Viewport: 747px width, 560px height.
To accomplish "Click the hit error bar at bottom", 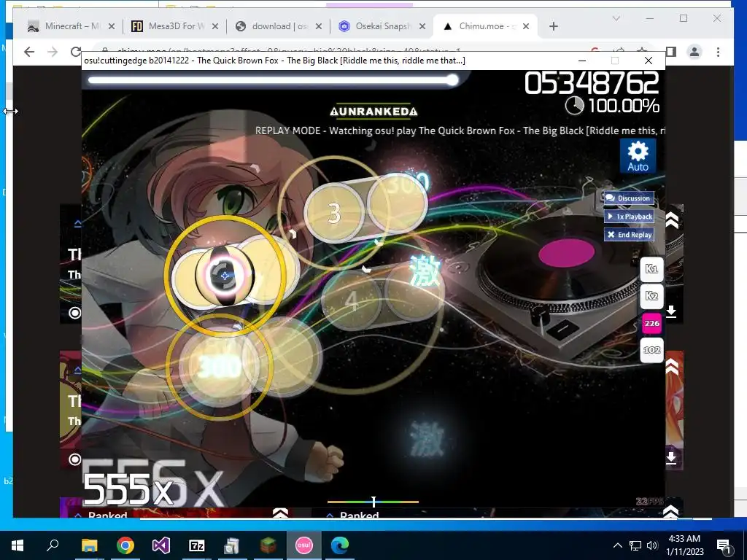I will 373,502.
